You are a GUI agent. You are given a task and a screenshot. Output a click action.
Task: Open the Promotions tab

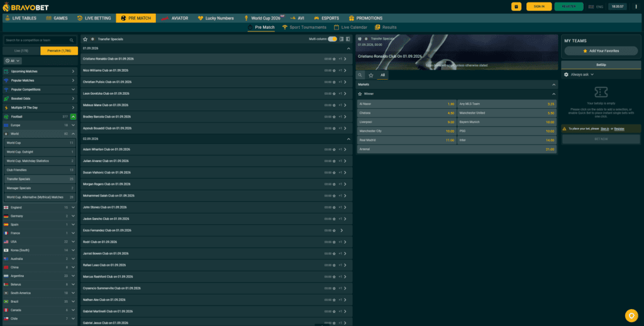point(365,18)
